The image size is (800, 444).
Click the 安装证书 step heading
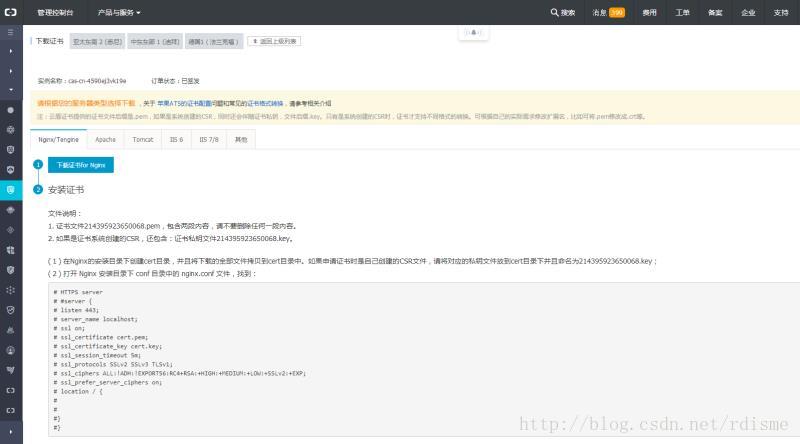click(x=66, y=190)
